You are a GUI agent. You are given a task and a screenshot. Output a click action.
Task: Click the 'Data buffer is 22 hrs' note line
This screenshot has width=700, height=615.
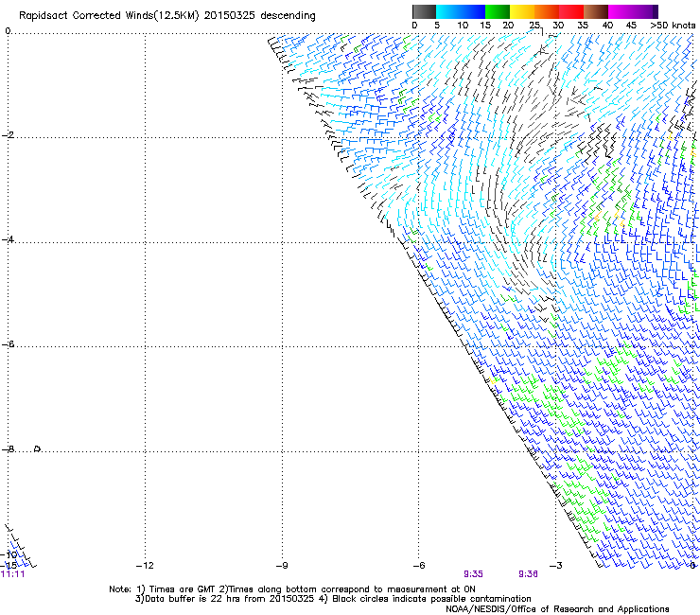point(333,599)
